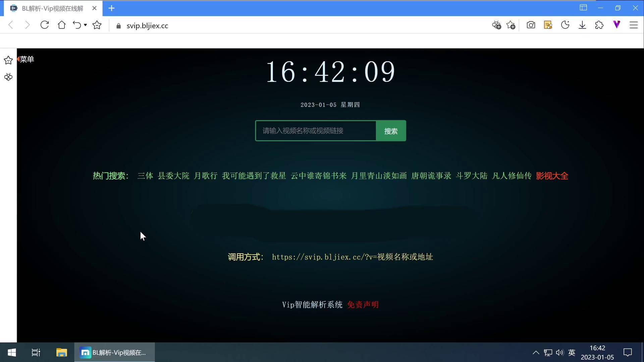Click the video name input field

click(315, 131)
